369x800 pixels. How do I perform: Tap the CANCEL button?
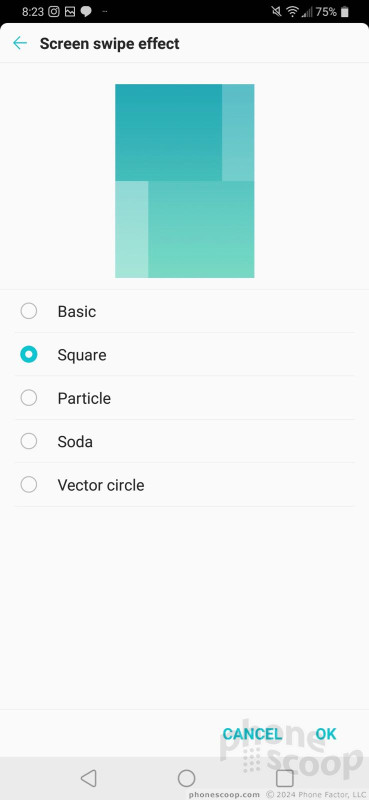(x=252, y=734)
